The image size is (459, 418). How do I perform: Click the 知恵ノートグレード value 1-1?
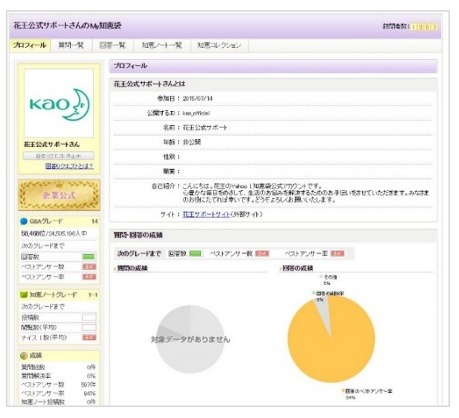(x=93, y=295)
